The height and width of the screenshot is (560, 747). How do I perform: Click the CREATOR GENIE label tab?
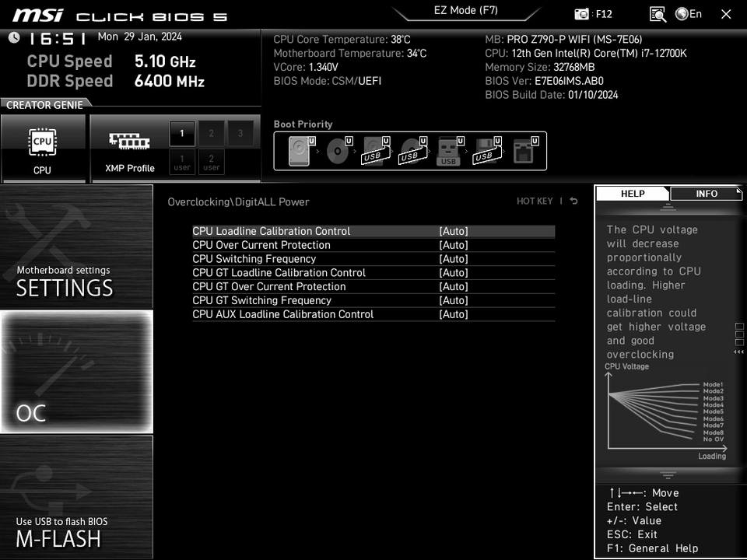[44, 105]
